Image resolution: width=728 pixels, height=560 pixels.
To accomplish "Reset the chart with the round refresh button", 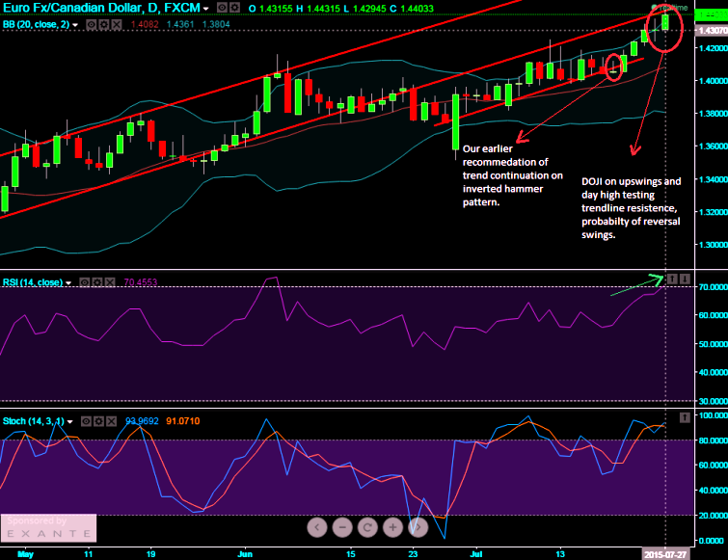I will click(x=367, y=527).
